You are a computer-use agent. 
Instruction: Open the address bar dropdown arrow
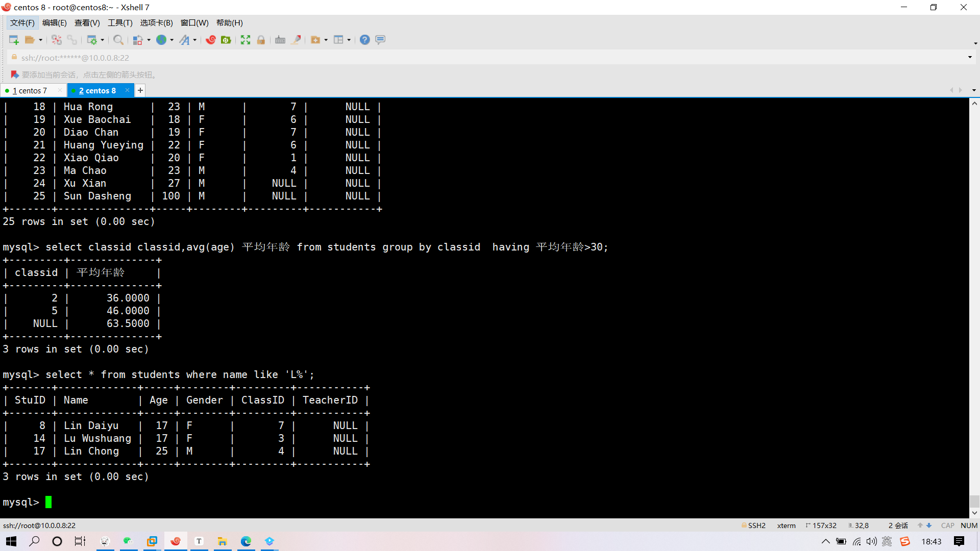pyautogui.click(x=970, y=57)
